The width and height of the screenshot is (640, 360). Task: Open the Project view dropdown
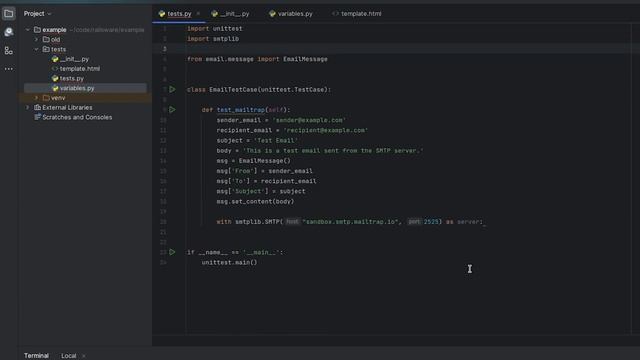(37, 13)
